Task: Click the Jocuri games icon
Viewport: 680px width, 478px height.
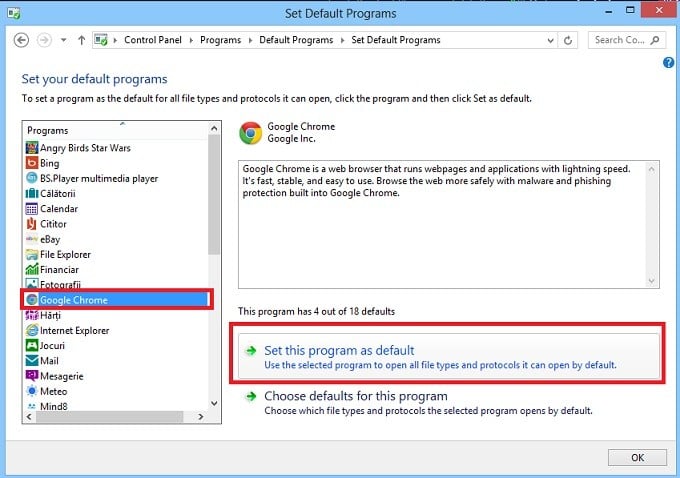Action: [32, 346]
